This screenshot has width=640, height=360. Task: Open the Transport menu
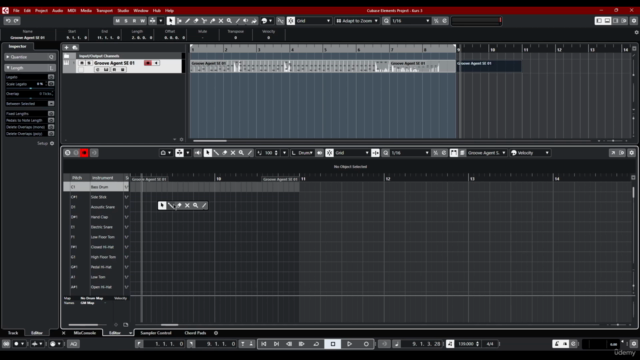[x=104, y=11]
